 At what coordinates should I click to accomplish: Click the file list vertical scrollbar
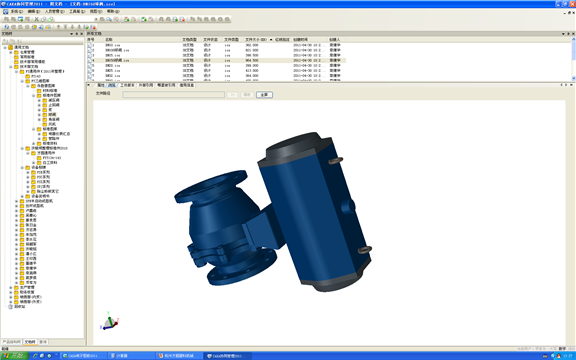click(x=573, y=59)
